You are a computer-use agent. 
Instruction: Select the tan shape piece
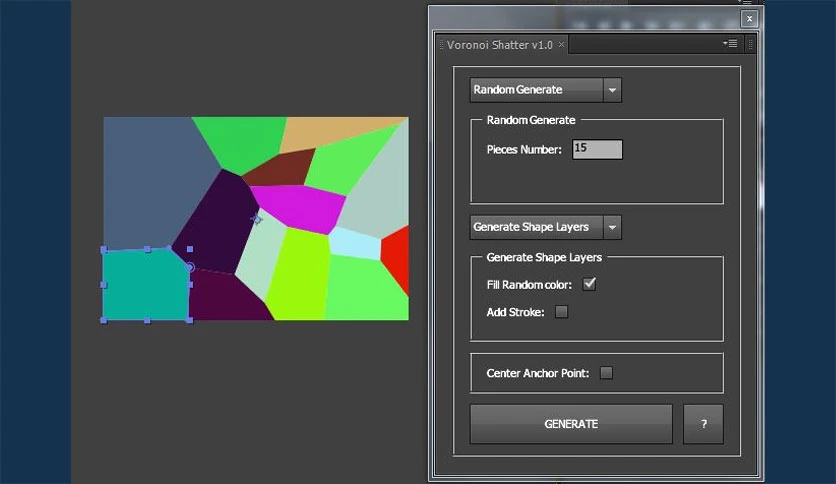331,131
